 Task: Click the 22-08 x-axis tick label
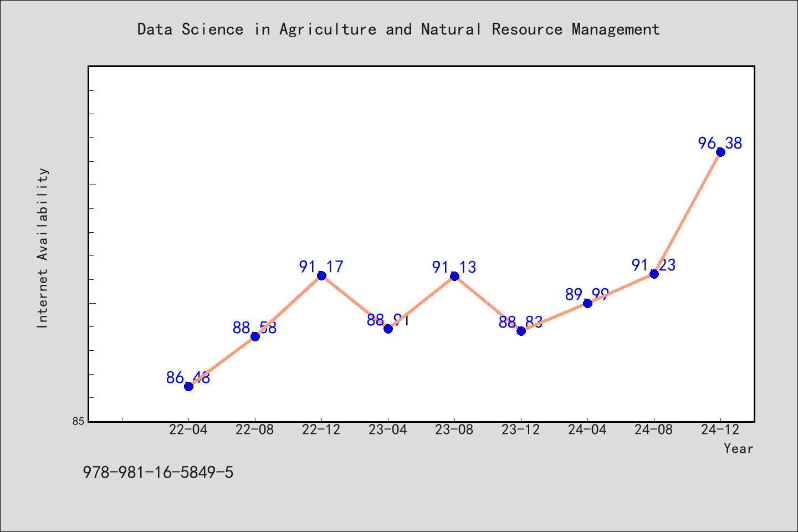[255, 430]
